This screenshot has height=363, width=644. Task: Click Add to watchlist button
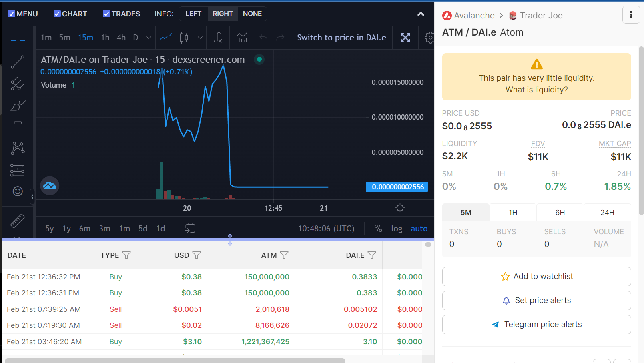(536, 277)
